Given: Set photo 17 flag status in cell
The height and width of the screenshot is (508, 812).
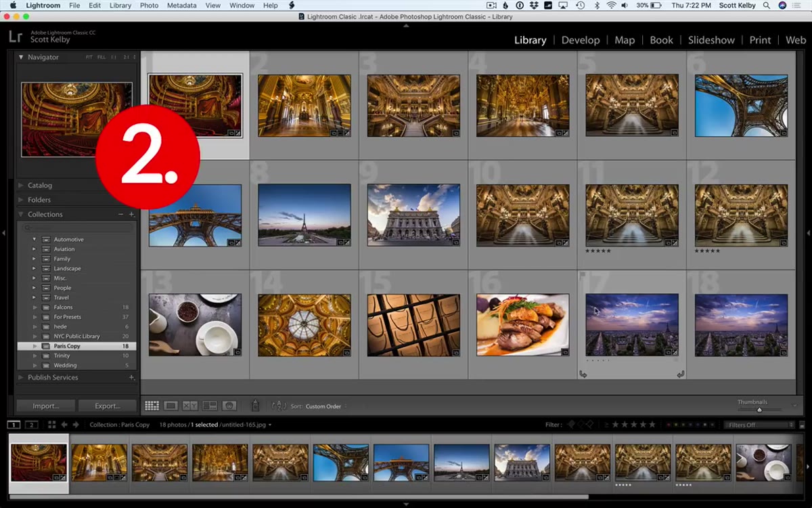Looking at the screenshot, I should click(x=583, y=276).
